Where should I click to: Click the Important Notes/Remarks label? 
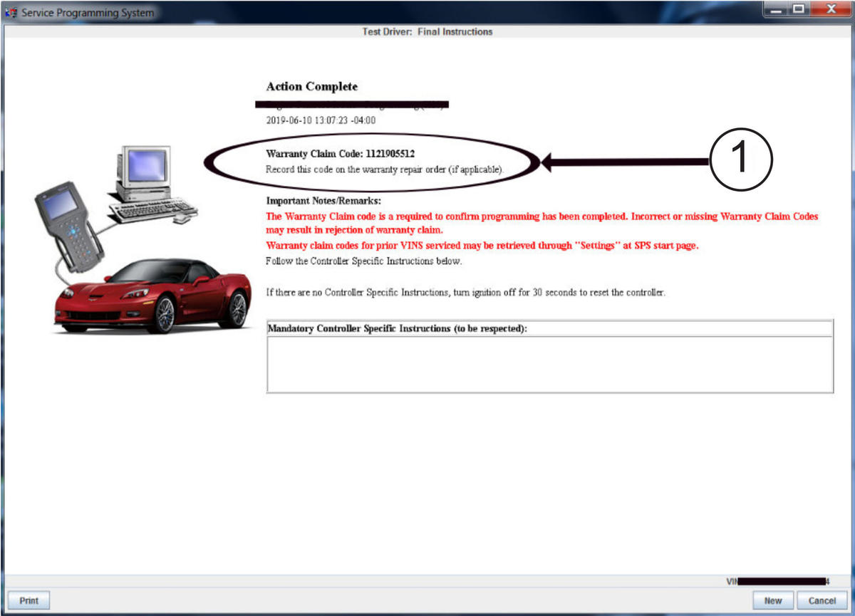tap(323, 201)
